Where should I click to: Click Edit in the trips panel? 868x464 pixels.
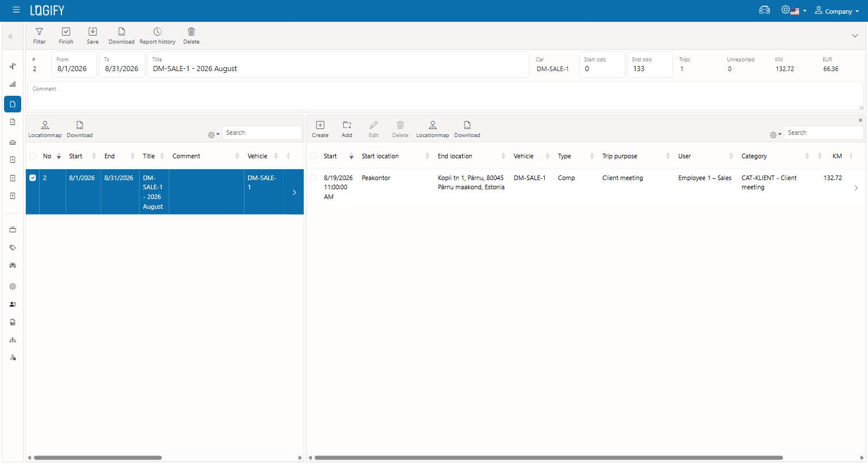(373, 129)
